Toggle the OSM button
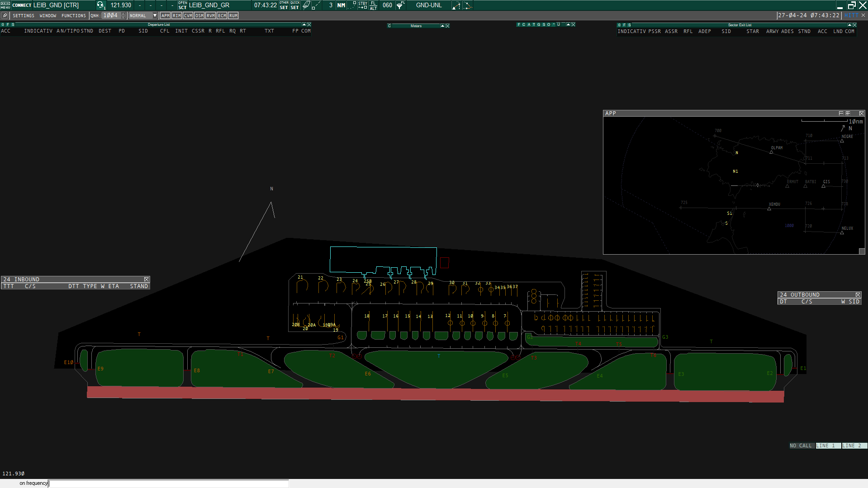Screen dimensions: 868x488 pyautogui.click(x=199, y=15)
